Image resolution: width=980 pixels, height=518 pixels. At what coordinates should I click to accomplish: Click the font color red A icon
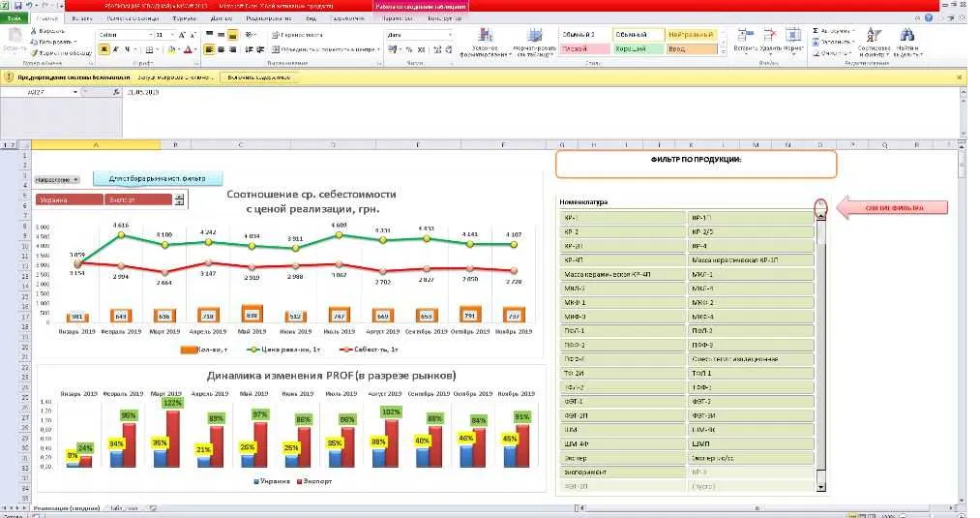(x=188, y=49)
